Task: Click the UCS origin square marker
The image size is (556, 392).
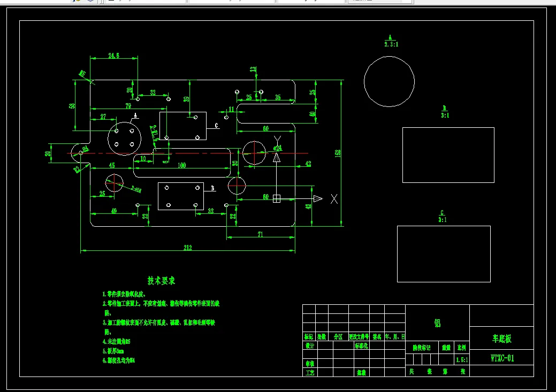Action: [x=277, y=199]
